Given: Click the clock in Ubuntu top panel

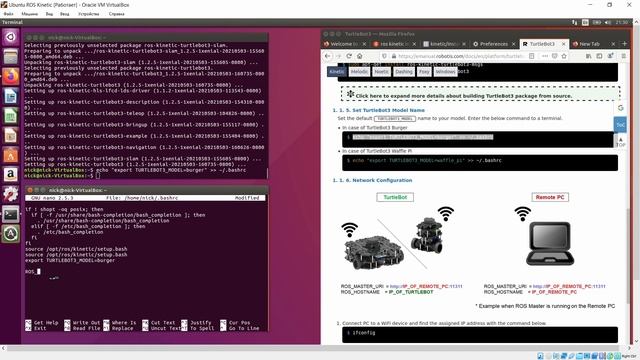Looking at the screenshot, I should pos(622,22).
